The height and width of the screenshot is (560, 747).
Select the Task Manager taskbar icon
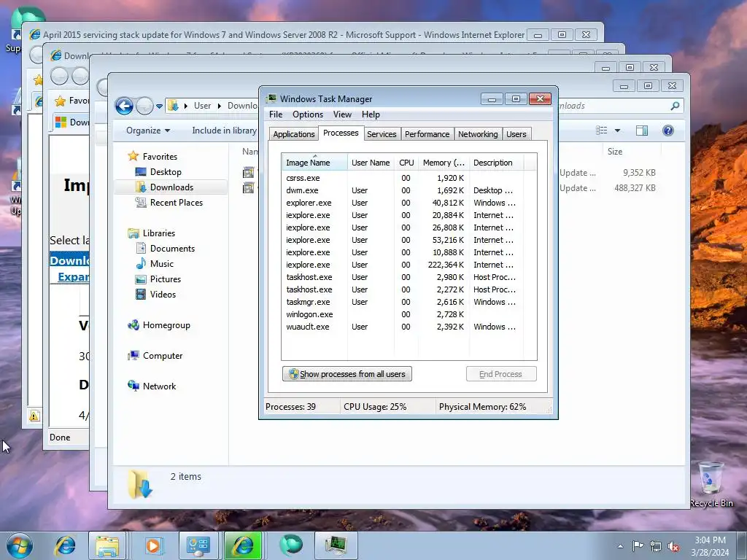pyautogui.click(x=336, y=545)
